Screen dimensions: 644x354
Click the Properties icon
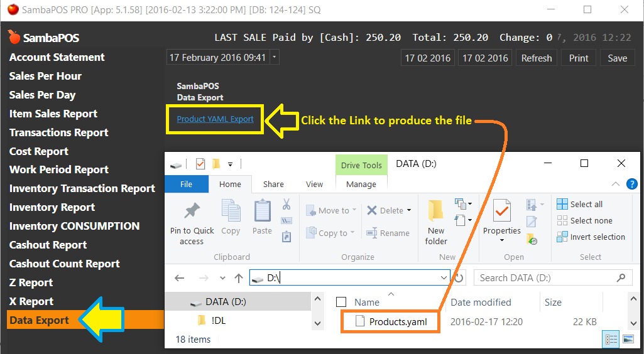[x=502, y=211]
